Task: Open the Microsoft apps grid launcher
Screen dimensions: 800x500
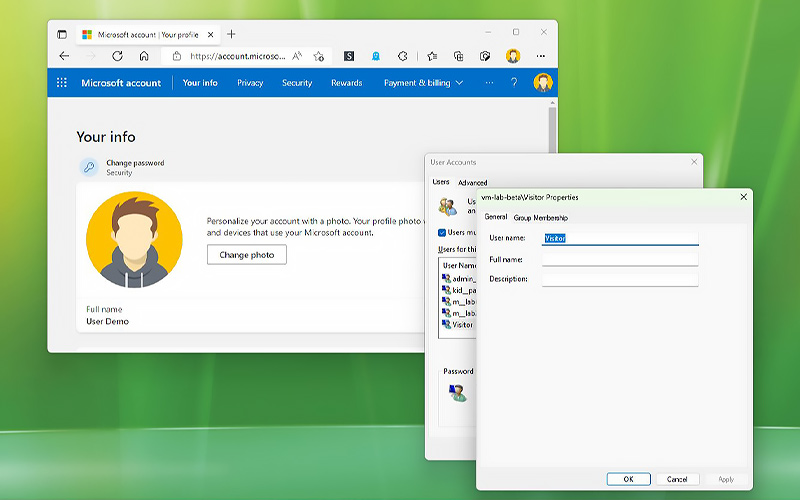Action: tap(62, 83)
